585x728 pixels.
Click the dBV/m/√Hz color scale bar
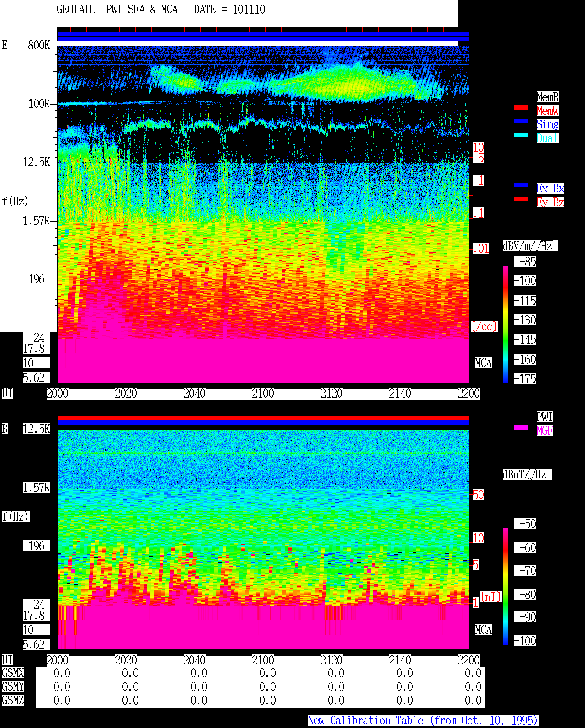(x=505, y=324)
